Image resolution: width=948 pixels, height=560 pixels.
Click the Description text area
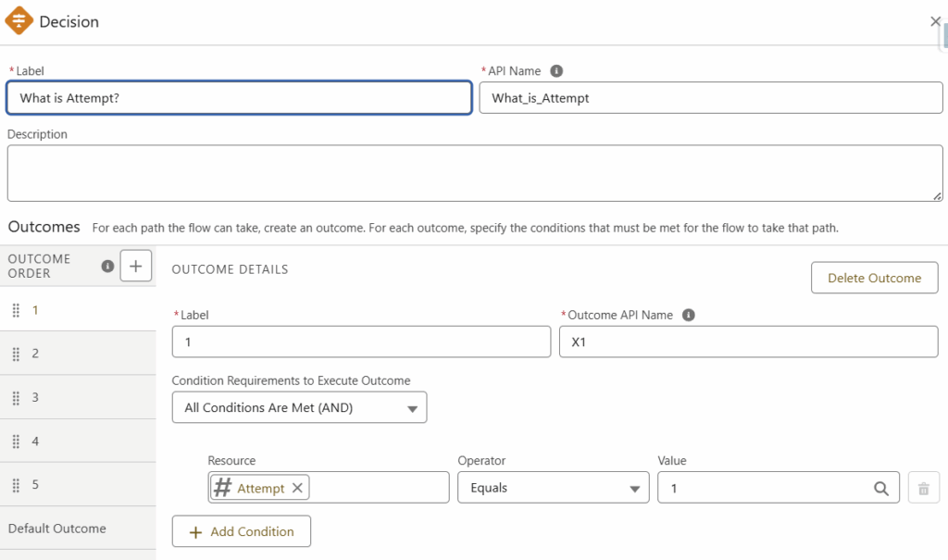[x=474, y=173]
